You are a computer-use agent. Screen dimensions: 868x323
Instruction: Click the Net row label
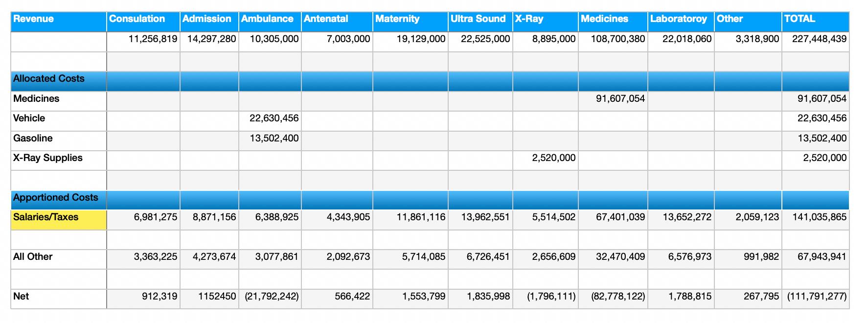pyautogui.click(x=59, y=299)
